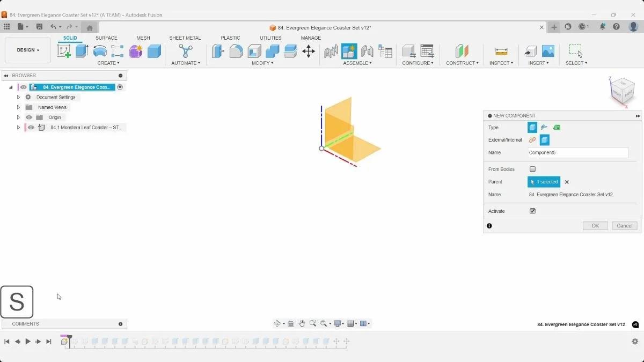644x362 pixels.
Task: Select the Shell tool
Action: coord(254,51)
